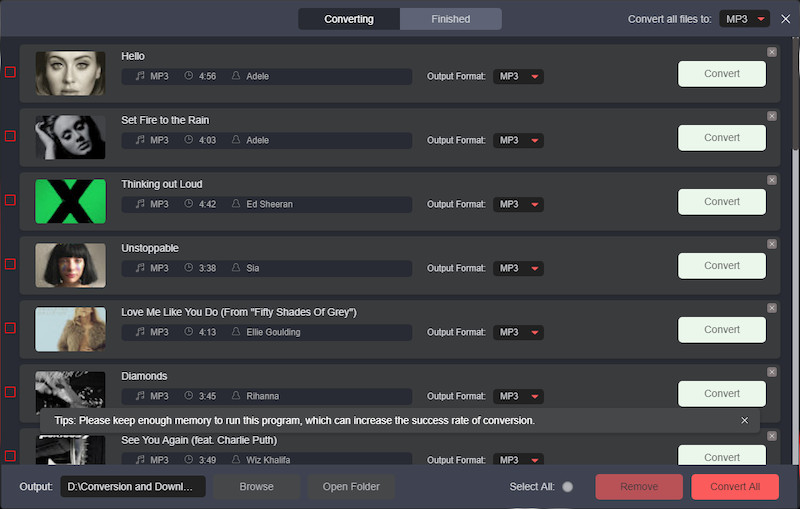Click the red Remove button
The image size is (800, 509).
coord(639,487)
